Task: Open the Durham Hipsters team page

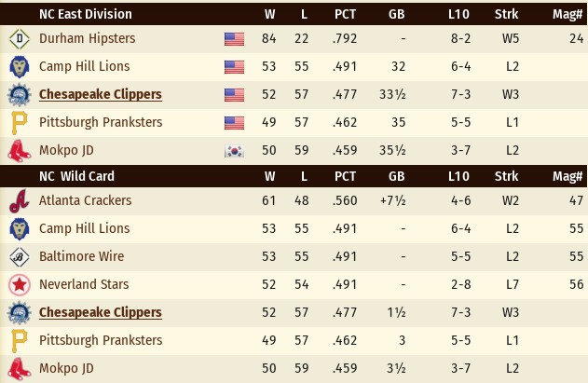Action: (x=87, y=39)
